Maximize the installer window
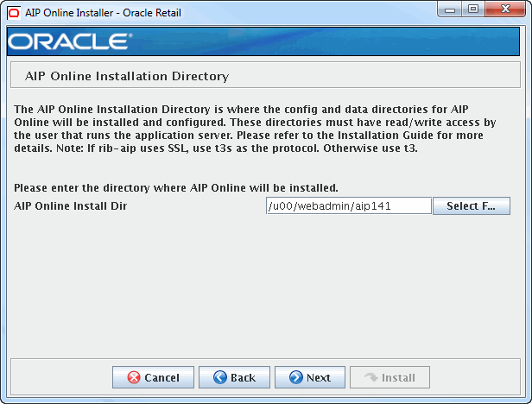 (473, 9)
